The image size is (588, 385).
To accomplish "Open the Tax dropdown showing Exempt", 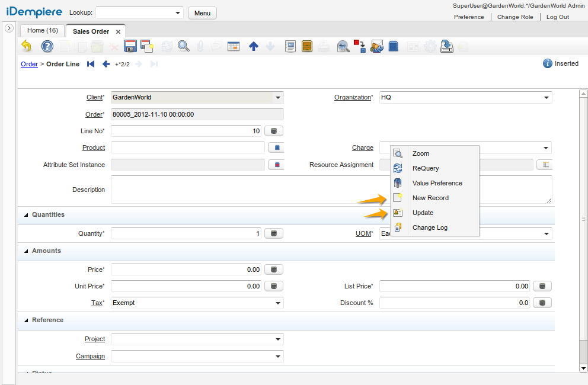I will point(277,303).
